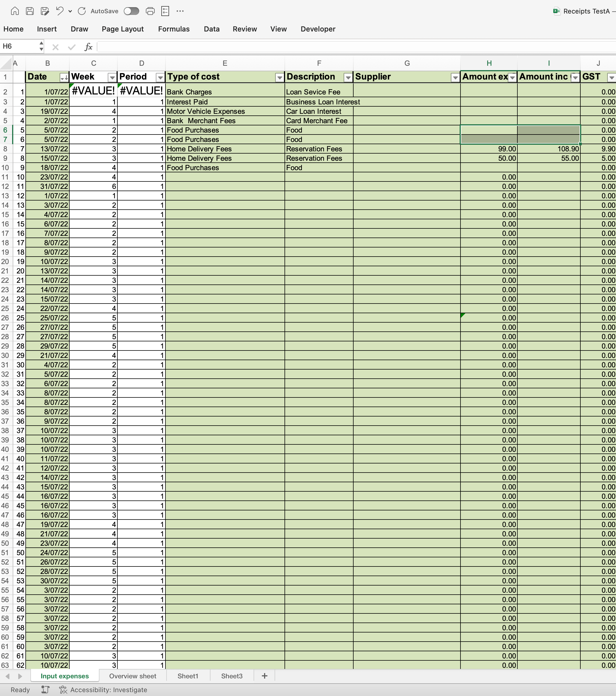616x696 pixels.
Task: Click macro recording icon in status bar
Action: [x=45, y=690]
